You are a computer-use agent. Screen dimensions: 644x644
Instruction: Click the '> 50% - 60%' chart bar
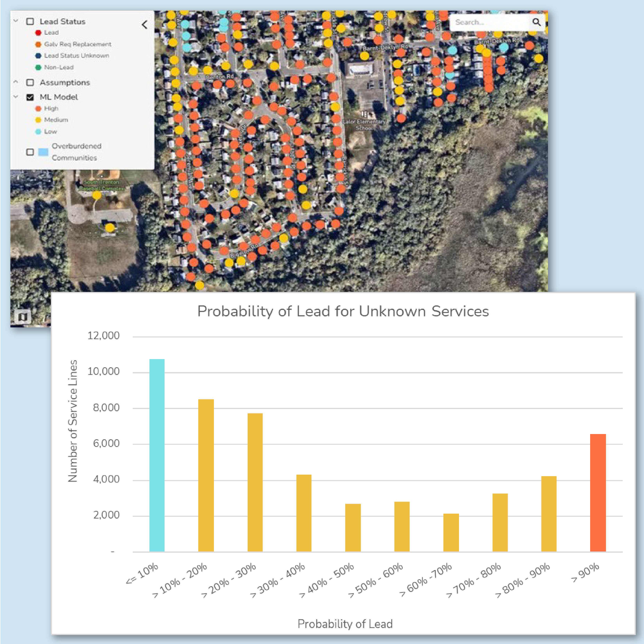[x=402, y=527]
